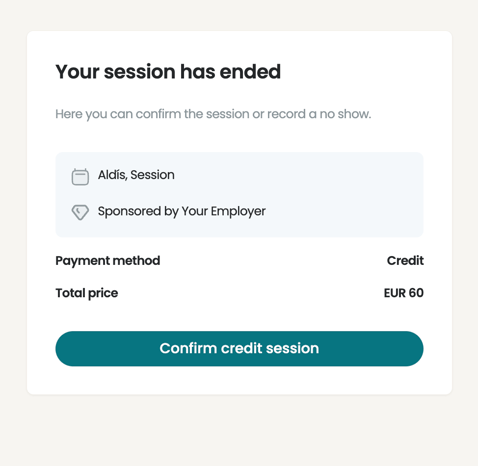Click the 'EUR' currency code
The image size is (478, 466).
click(395, 293)
